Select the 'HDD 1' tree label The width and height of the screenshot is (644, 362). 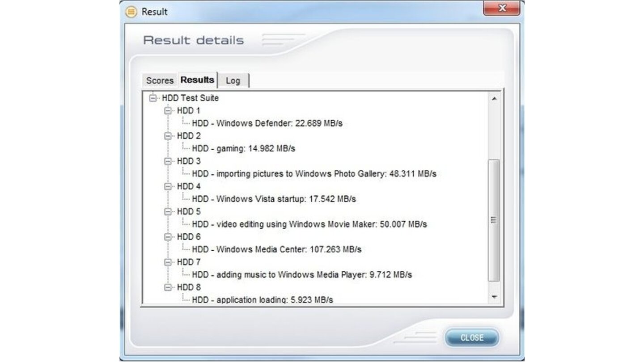coord(189,110)
